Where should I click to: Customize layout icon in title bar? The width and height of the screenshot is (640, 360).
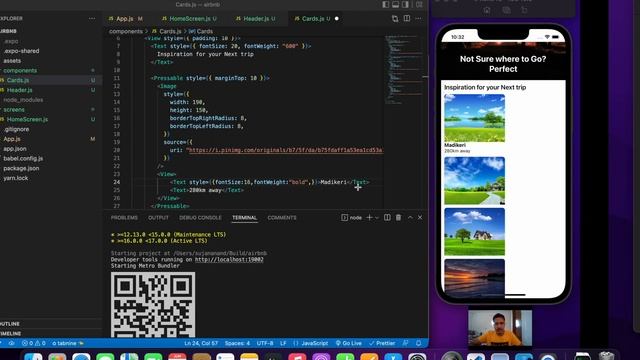point(419,4)
